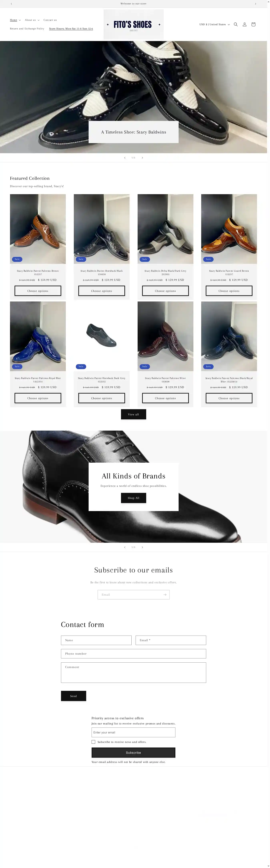Open Return and Exchange Policy page
This screenshot has height=868, width=270.
27,29
